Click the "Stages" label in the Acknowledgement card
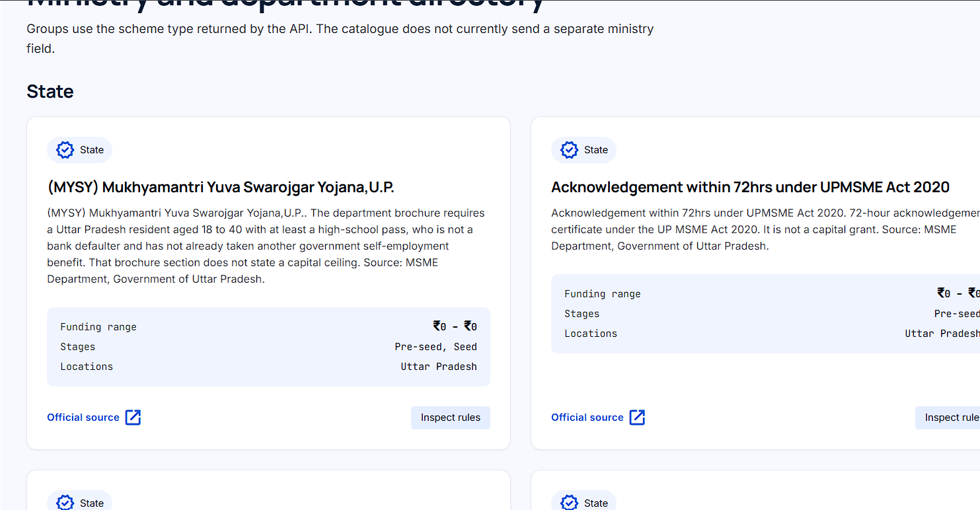The width and height of the screenshot is (980, 510). click(x=582, y=314)
